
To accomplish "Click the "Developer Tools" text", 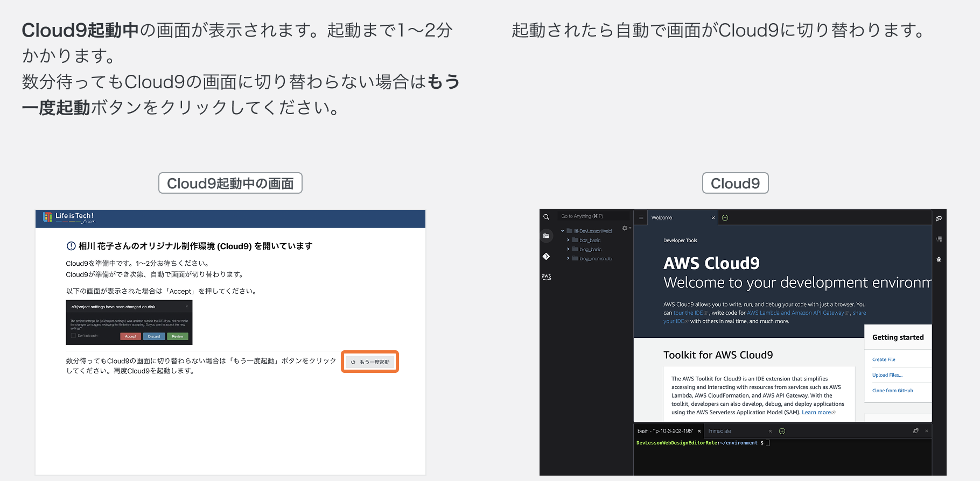I will [x=680, y=240].
